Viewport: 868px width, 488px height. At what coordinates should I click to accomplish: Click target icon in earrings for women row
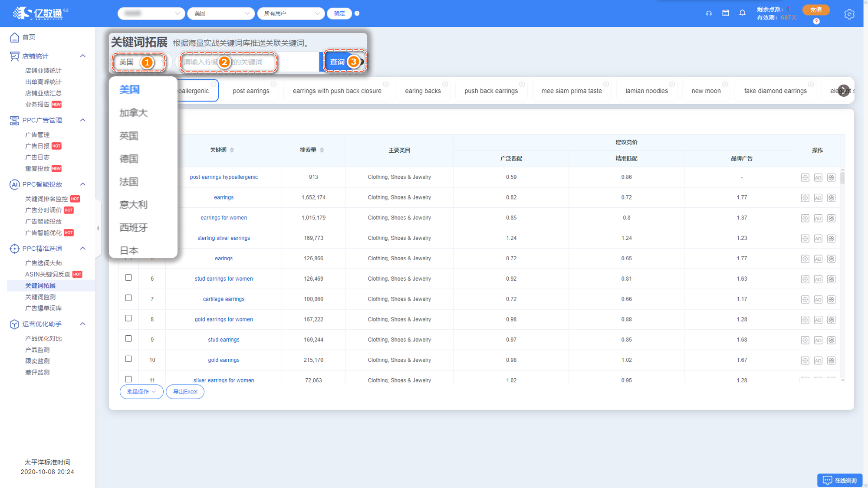[805, 218]
